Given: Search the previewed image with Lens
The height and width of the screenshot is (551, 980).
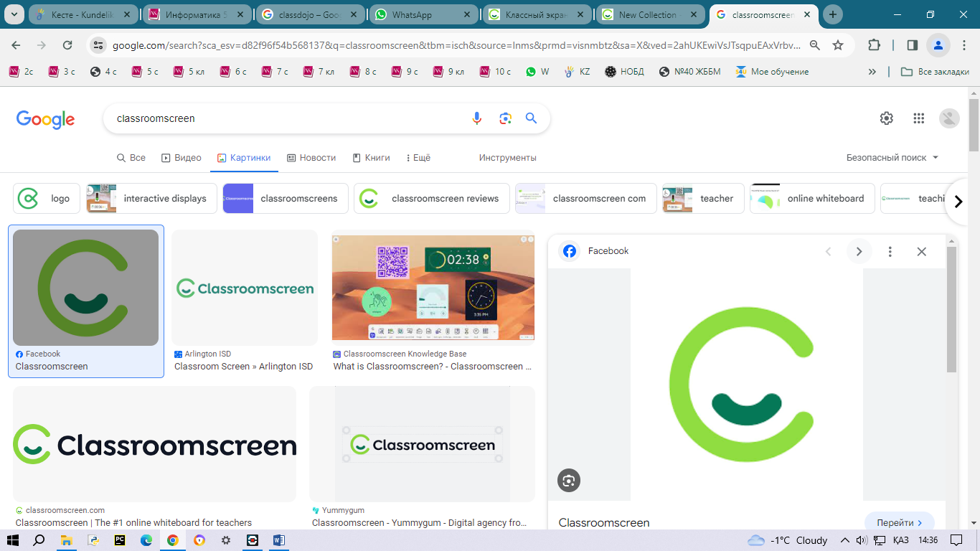Looking at the screenshot, I should [x=569, y=481].
